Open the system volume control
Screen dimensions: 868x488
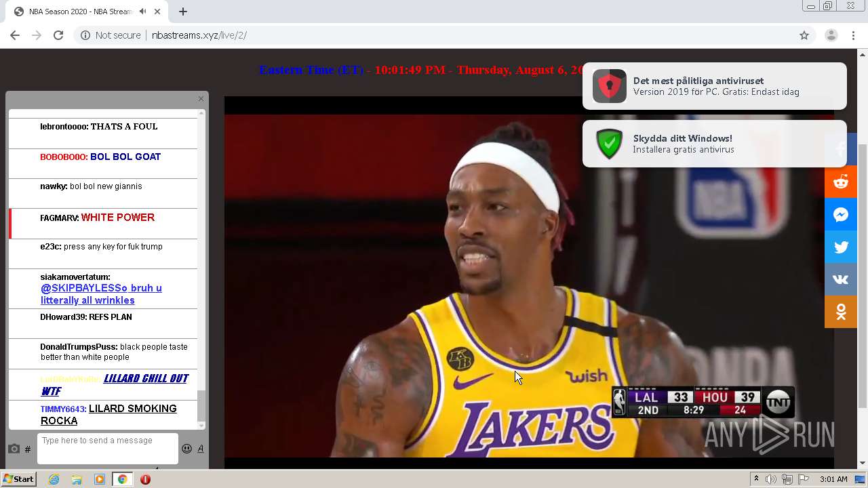point(770,479)
